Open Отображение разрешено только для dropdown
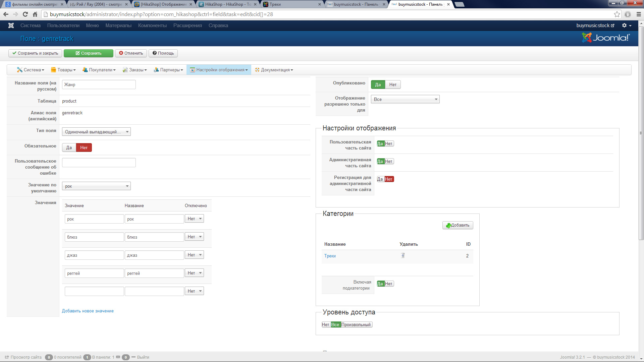The width and height of the screenshot is (644, 362). 405,100
